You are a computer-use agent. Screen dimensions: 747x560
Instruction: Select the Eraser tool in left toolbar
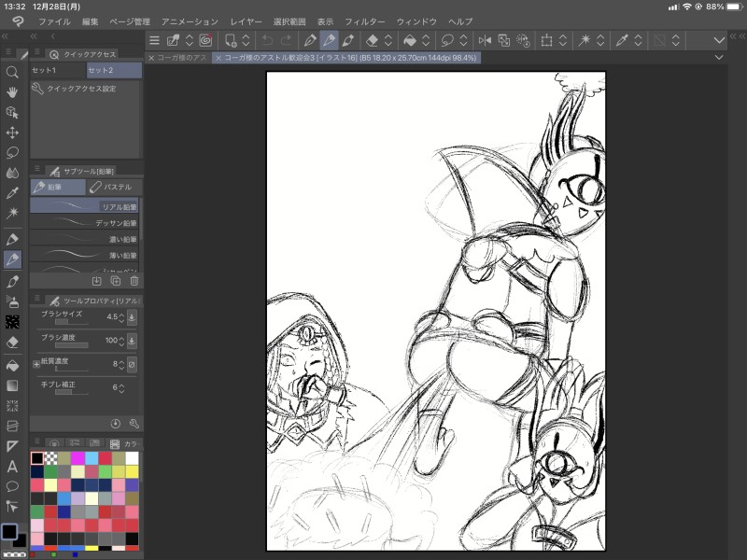tap(12, 343)
